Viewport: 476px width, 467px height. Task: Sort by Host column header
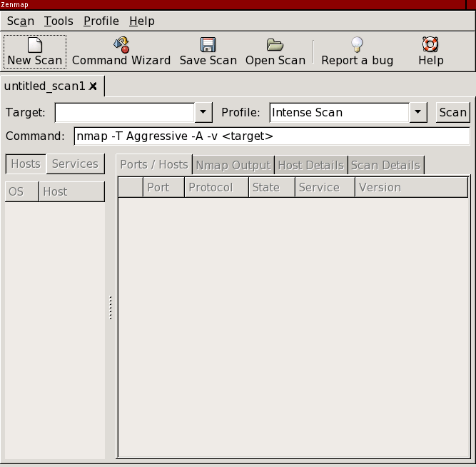pyautogui.click(x=72, y=191)
